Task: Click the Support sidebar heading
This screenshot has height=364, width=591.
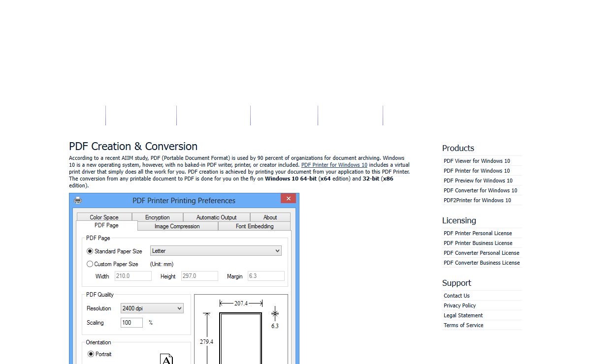Action: coord(457,283)
